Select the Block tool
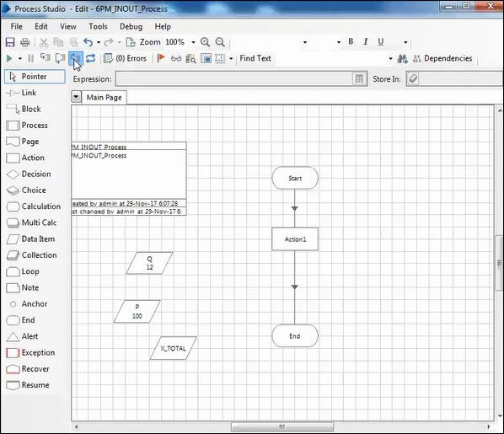 [x=24, y=109]
